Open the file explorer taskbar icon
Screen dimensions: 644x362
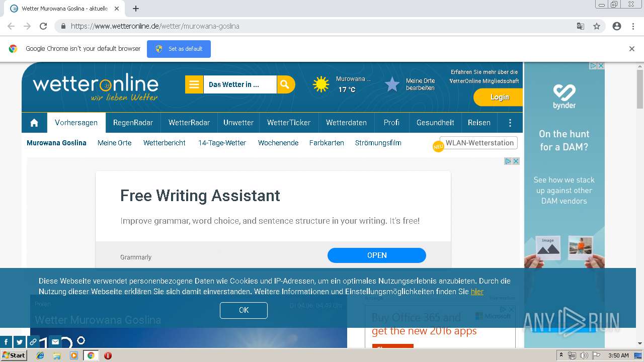point(57,355)
